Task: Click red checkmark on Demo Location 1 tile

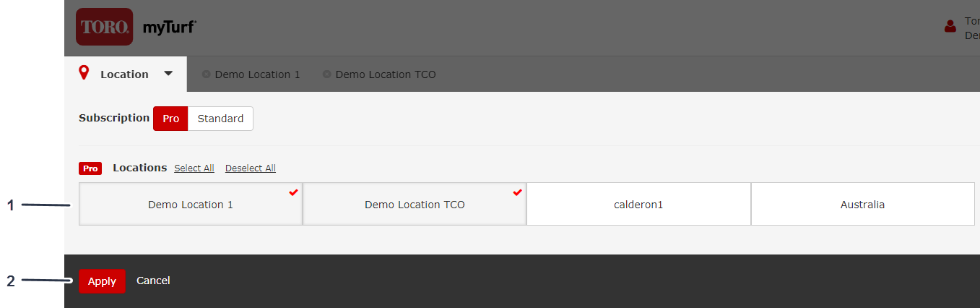Action: point(293,192)
